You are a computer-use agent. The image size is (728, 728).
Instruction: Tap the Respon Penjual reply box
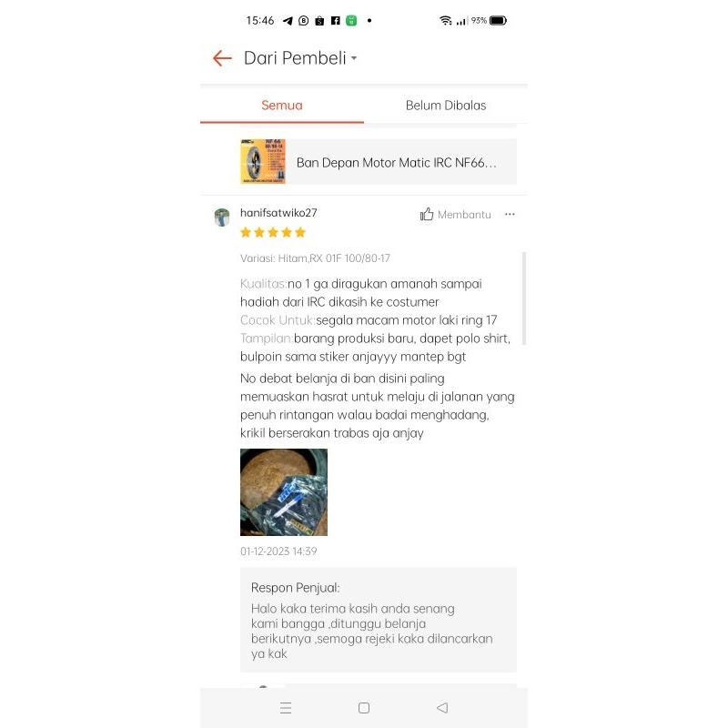(x=379, y=620)
